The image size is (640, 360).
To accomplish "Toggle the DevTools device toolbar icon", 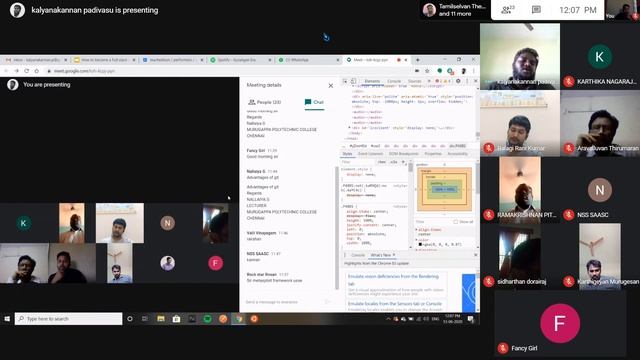I will (353, 81).
